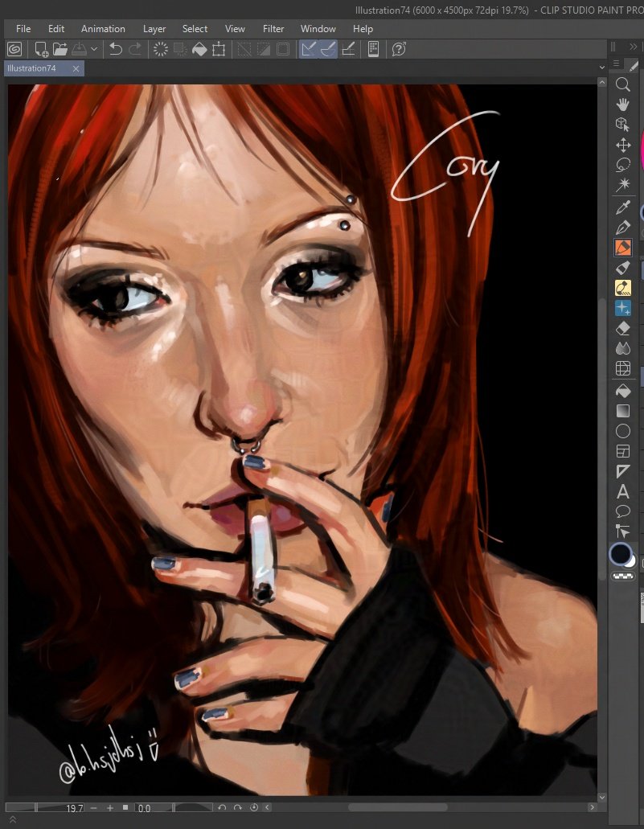644x829 pixels.
Task: Select the Frame border tool
Action: 623,451
